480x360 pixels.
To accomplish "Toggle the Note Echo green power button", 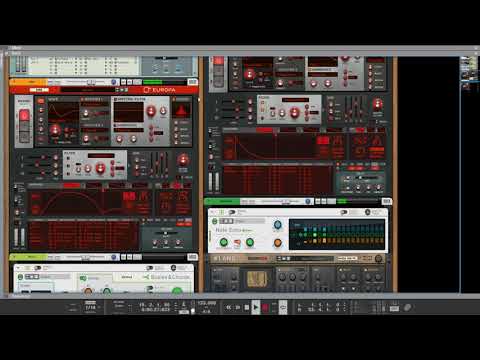I will click(x=215, y=221).
